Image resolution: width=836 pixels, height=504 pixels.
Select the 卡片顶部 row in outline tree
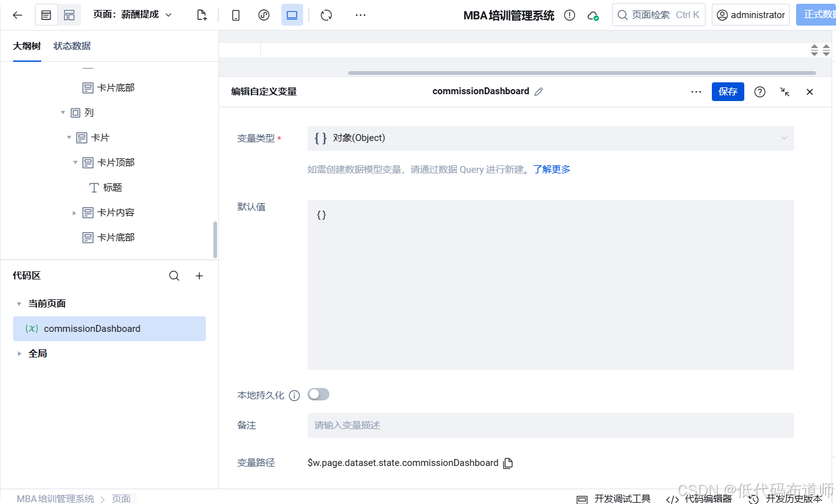[109, 163]
